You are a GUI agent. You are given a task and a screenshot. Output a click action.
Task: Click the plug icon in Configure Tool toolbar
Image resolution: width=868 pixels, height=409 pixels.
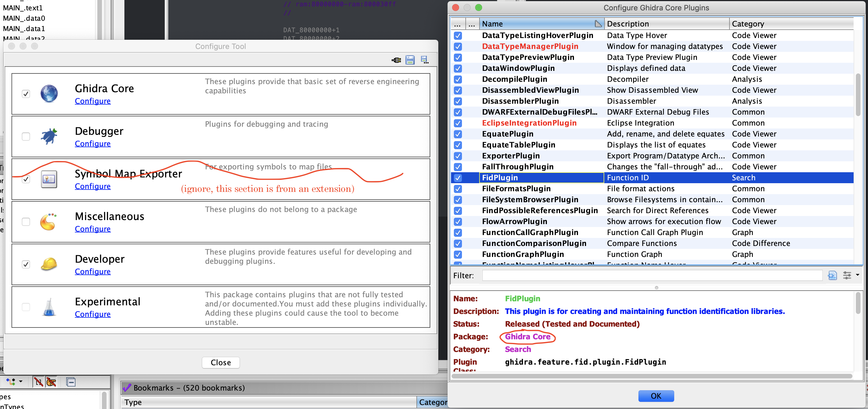pos(396,60)
